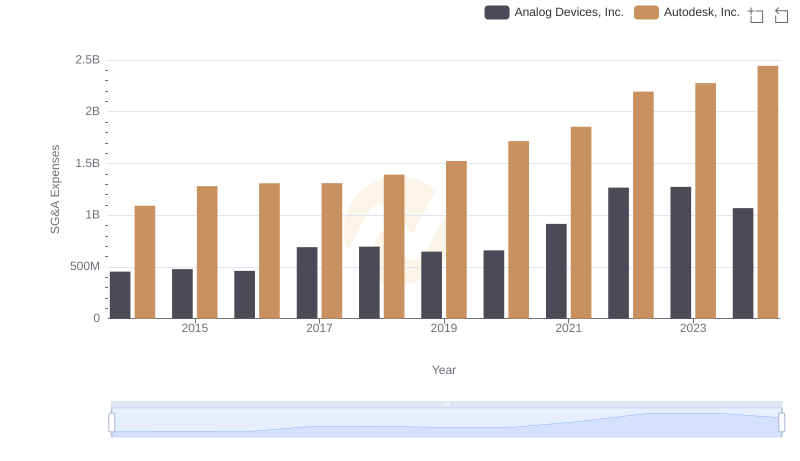Click the Analog Devices bar for 2023
This screenshot has width=800, height=461.
(x=681, y=253)
